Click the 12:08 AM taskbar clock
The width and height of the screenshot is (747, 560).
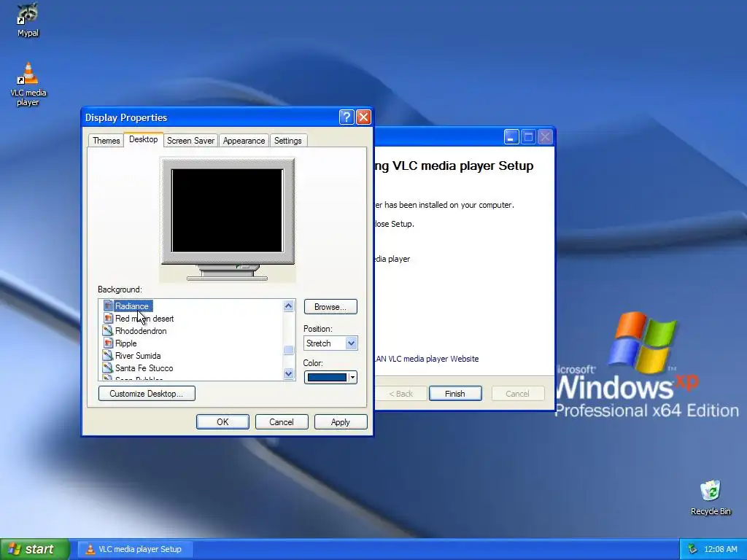point(720,549)
